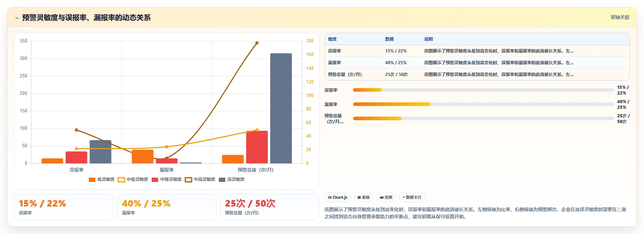Click the 数据卡片 tag chip

click(x=412, y=197)
